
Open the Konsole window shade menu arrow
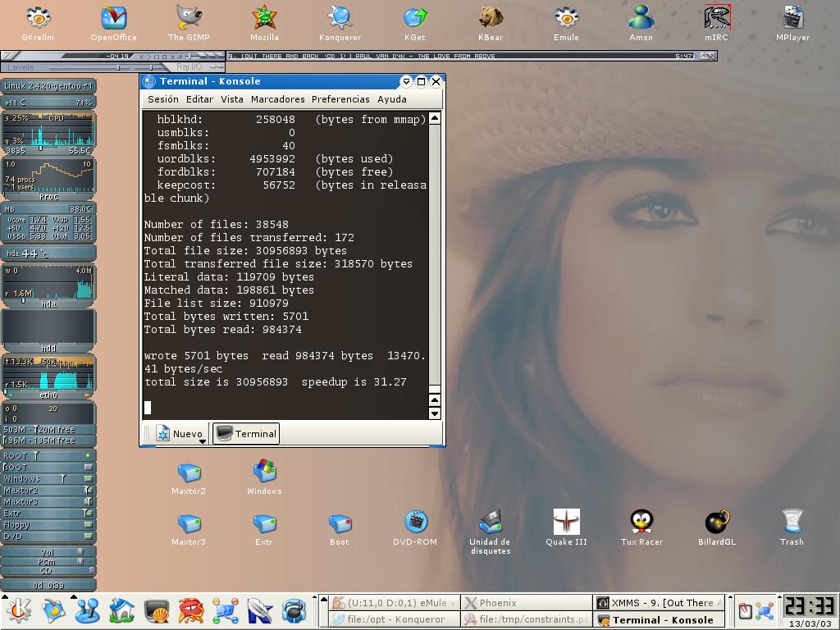click(x=405, y=81)
